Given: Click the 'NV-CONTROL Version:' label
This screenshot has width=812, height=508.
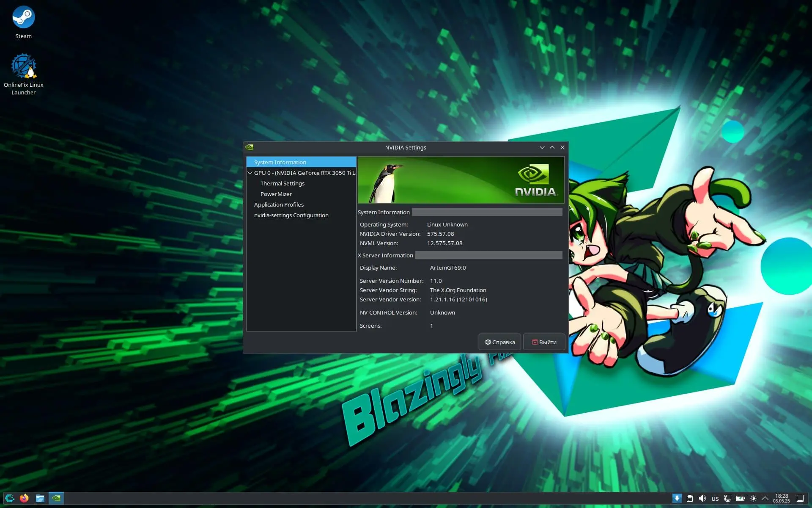Looking at the screenshot, I should tap(388, 312).
